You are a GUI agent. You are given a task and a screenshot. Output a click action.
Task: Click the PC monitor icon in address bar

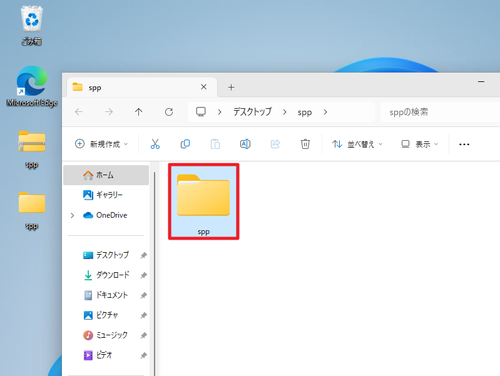pos(201,112)
